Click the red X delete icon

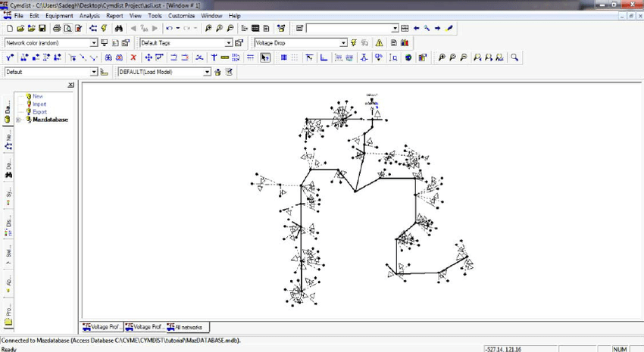[x=133, y=58]
